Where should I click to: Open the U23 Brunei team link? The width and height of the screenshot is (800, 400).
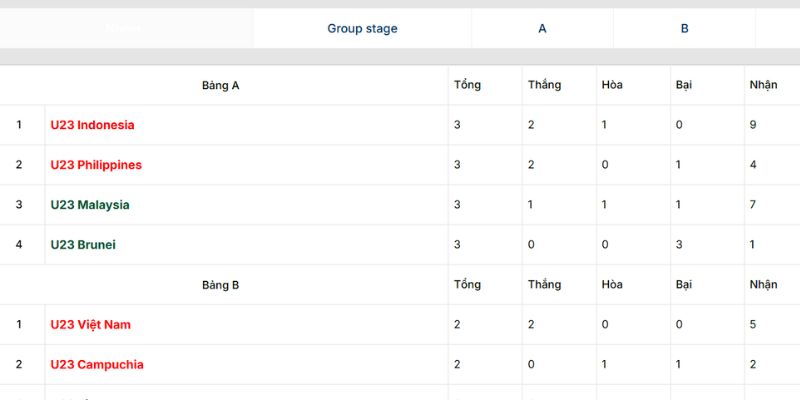83,245
